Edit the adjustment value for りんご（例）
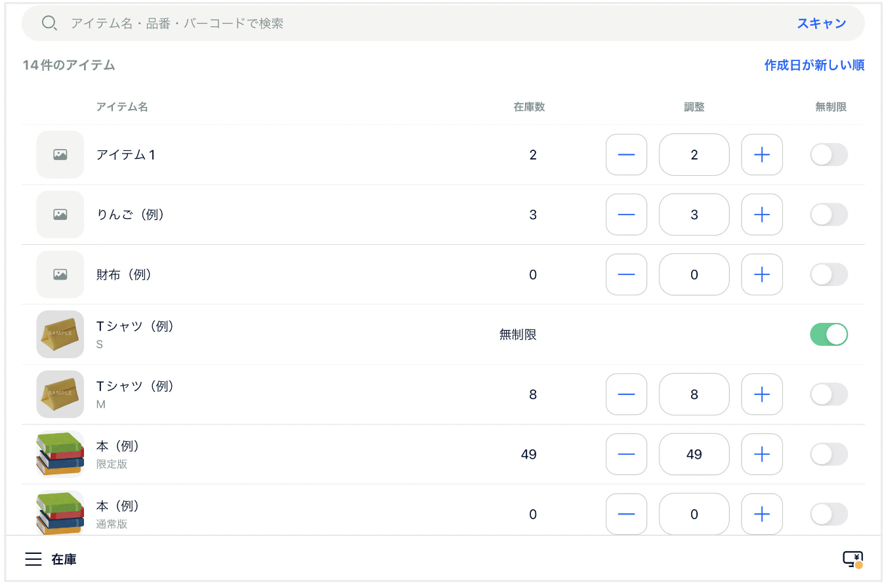 pyautogui.click(x=694, y=215)
